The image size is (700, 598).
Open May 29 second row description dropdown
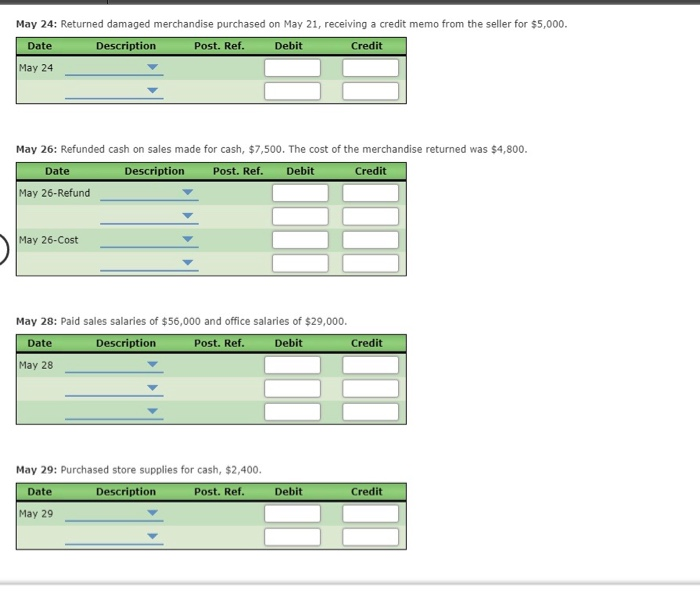coord(114,537)
